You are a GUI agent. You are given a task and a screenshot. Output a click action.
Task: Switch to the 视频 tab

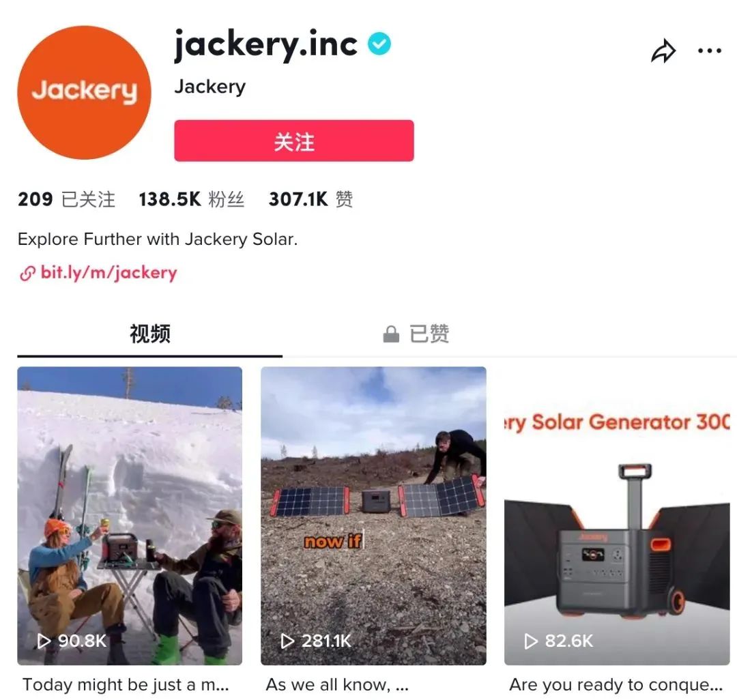[x=150, y=334]
